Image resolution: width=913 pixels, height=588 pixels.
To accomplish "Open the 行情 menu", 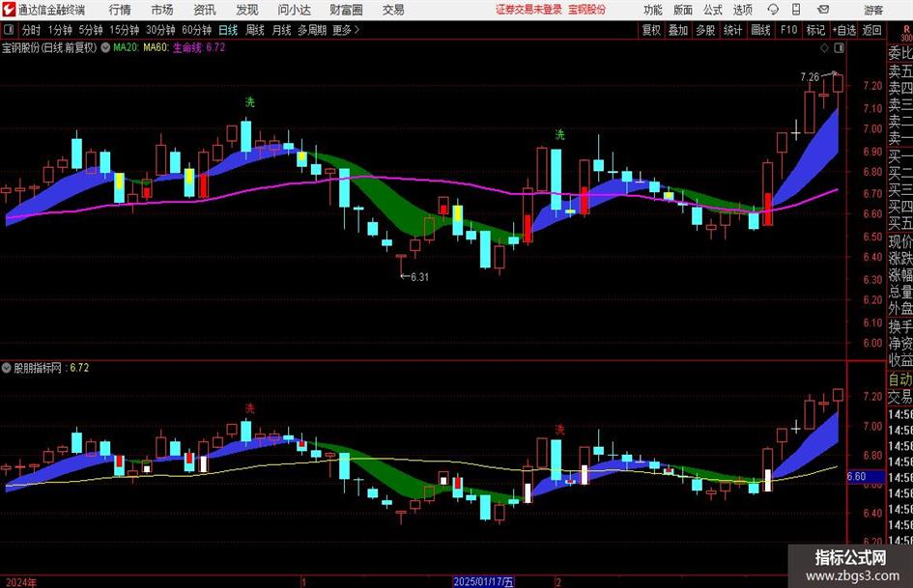I will pyautogui.click(x=120, y=10).
